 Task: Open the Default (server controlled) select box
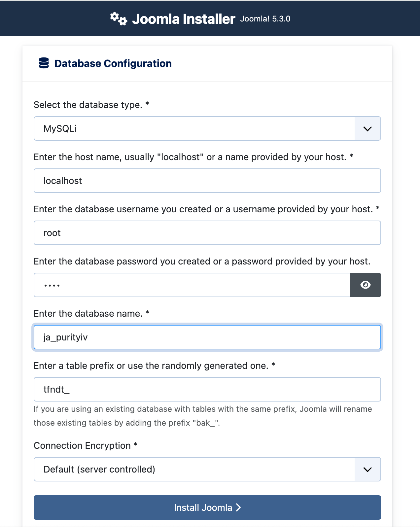pos(194,470)
